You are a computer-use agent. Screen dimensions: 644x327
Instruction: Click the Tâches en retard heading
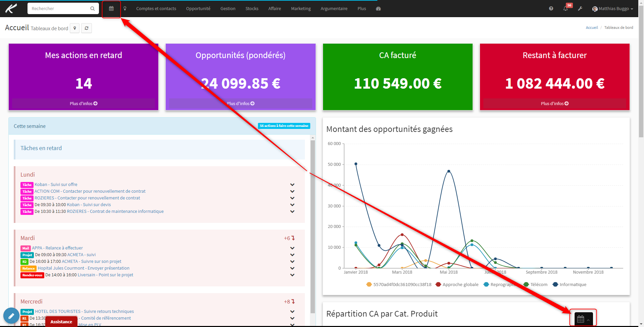[x=41, y=148]
